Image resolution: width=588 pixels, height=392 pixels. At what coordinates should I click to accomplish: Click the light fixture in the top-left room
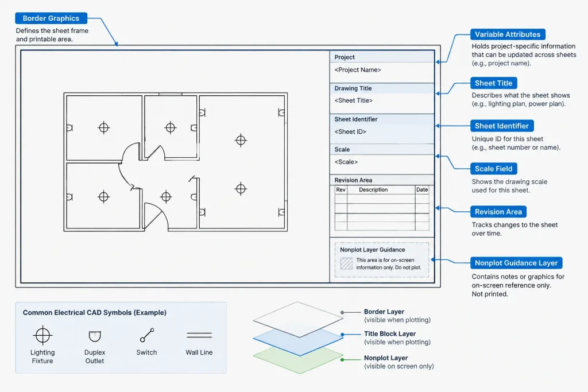pyautogui.click(x=104, y=128)
